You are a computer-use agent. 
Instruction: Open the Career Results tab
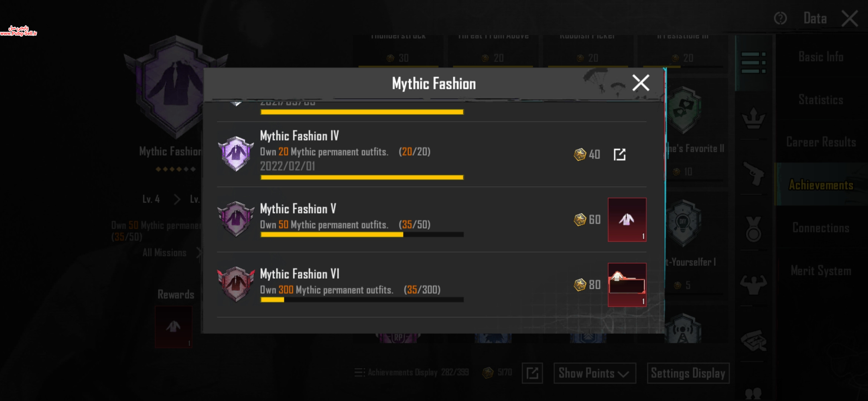coord(821,142)
